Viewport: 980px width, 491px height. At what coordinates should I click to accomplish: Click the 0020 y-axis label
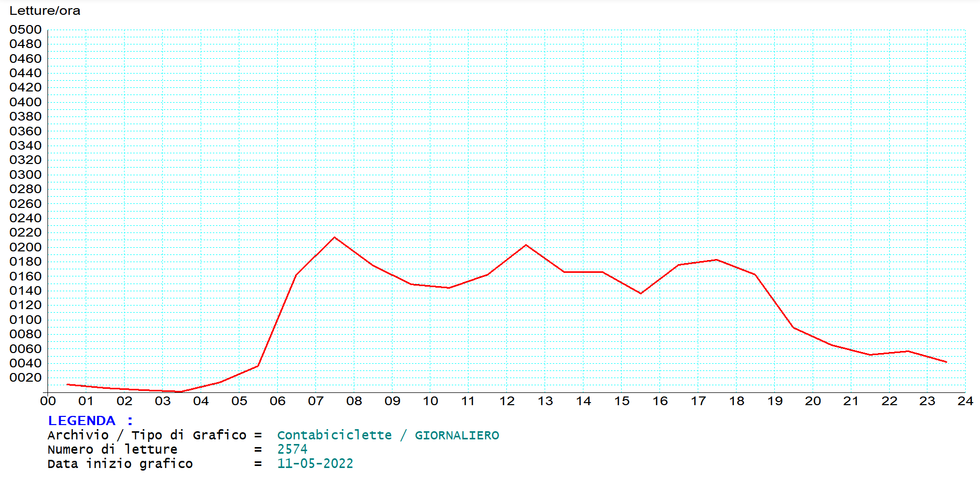point(26,378)
